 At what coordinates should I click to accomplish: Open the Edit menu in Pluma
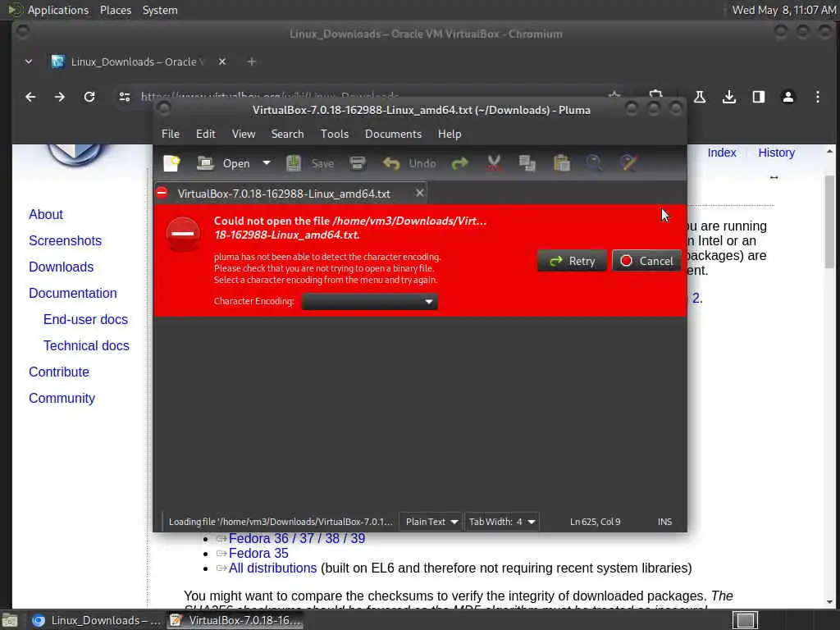206,134
